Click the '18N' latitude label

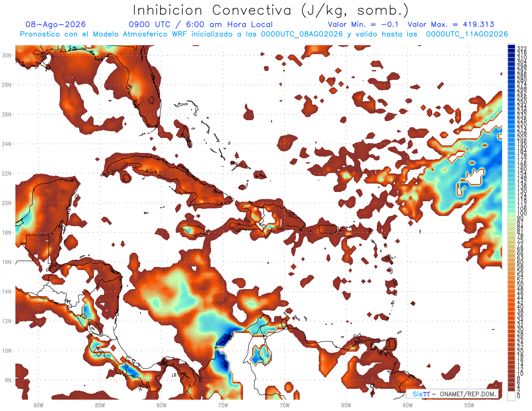(7, 232)
